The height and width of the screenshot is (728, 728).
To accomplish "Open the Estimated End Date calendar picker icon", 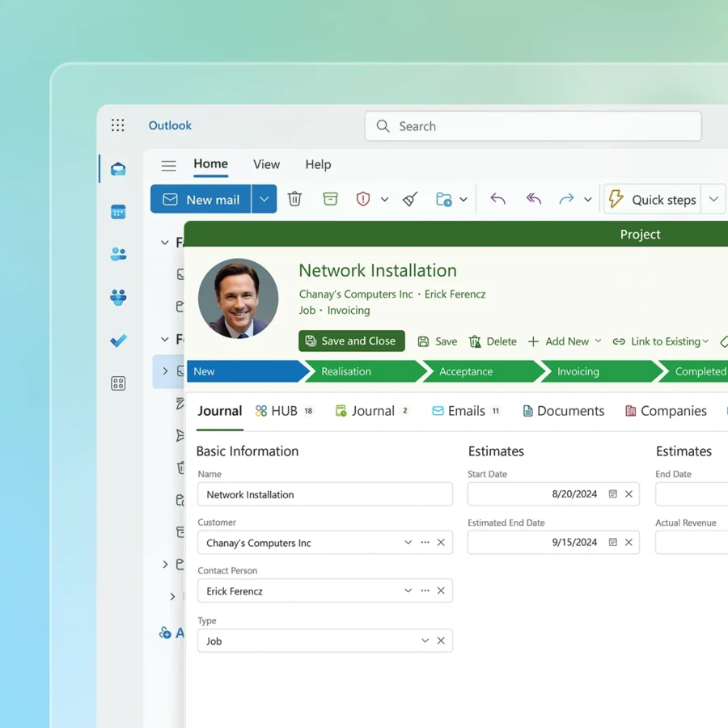I will 613,542.
